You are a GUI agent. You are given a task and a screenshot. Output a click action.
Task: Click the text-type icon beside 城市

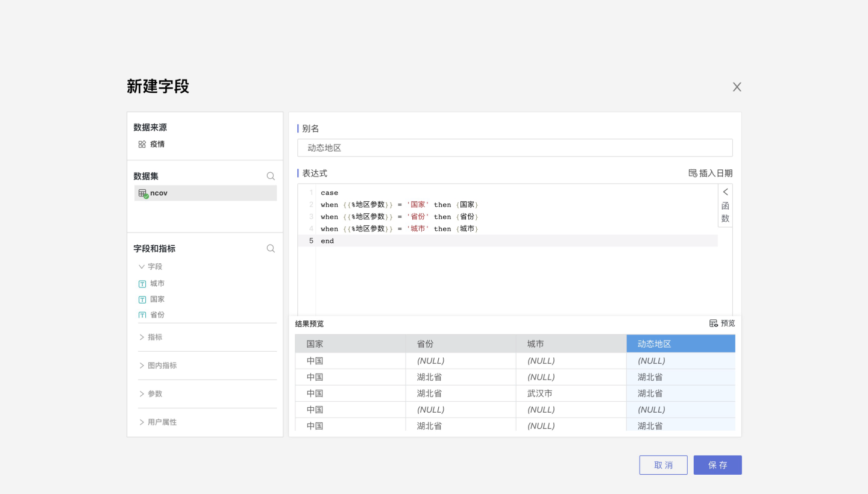point(142,284)
